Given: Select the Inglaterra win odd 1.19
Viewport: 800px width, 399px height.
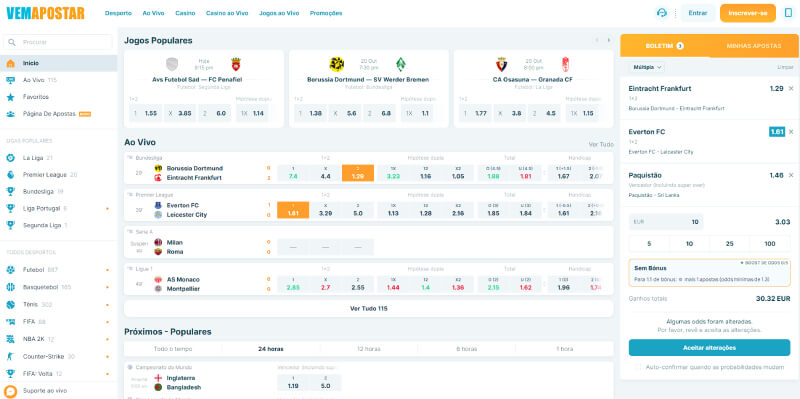Looking at the screenshot, I should coord(293,383).
